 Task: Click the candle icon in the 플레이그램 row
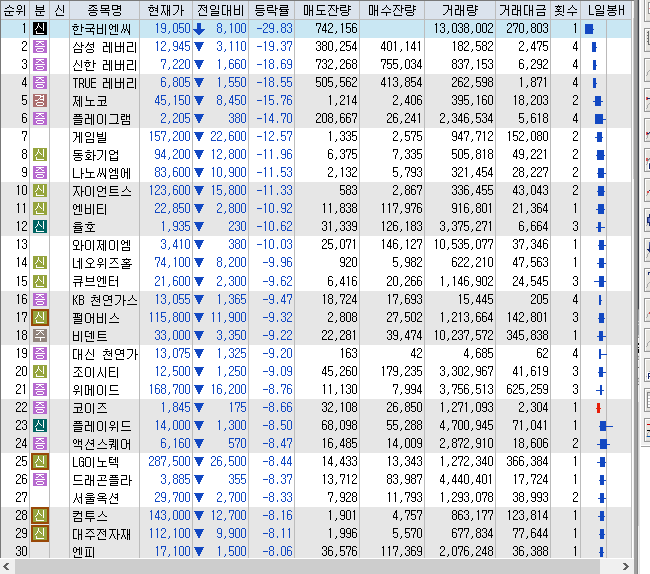point(599,119)
